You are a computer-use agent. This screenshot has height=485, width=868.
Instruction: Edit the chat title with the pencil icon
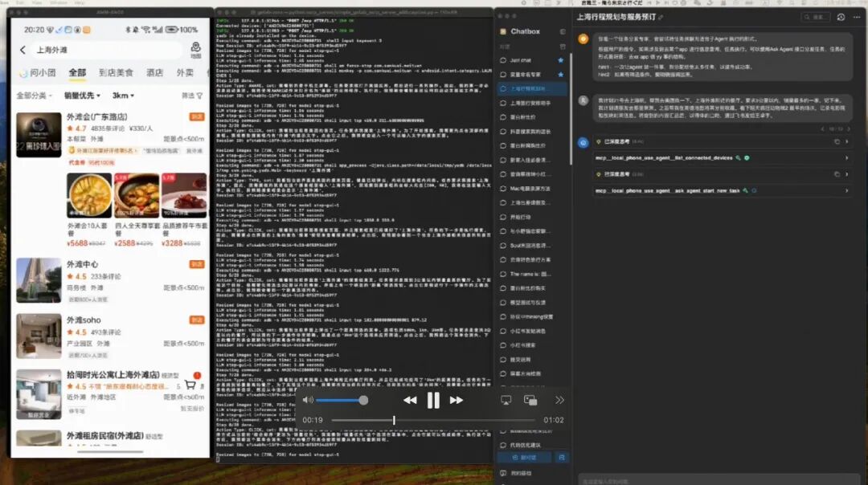click(x=661, y=18)
